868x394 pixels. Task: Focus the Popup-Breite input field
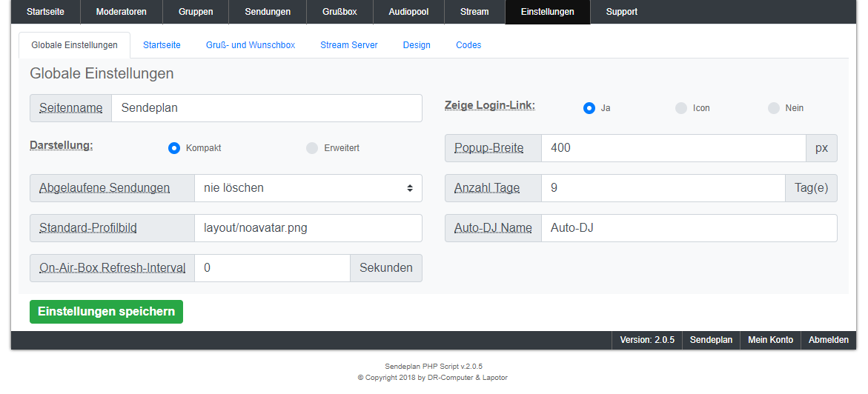click(x=673, y=148)
